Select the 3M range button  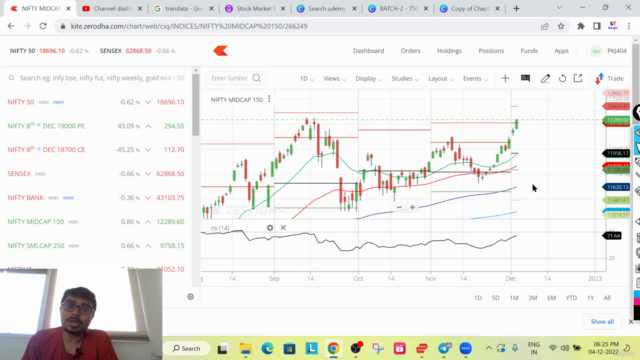[x=533, y=298]
